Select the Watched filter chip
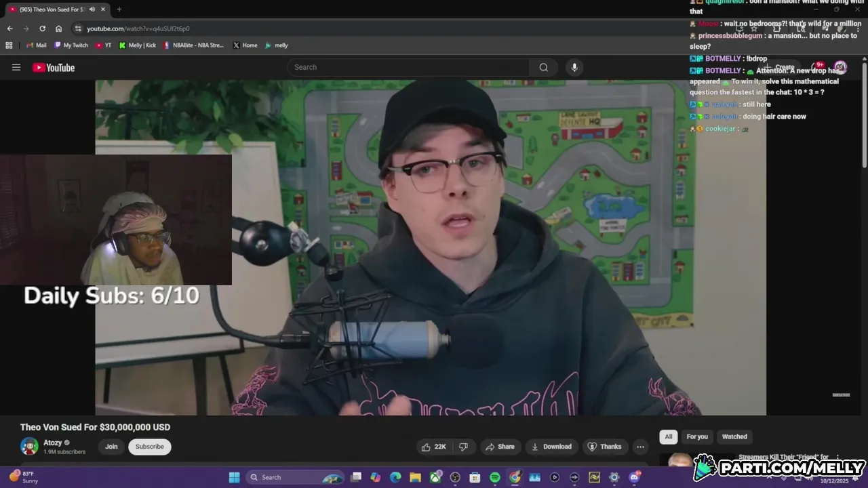868x488 pixels. click(x=734, y=436)
